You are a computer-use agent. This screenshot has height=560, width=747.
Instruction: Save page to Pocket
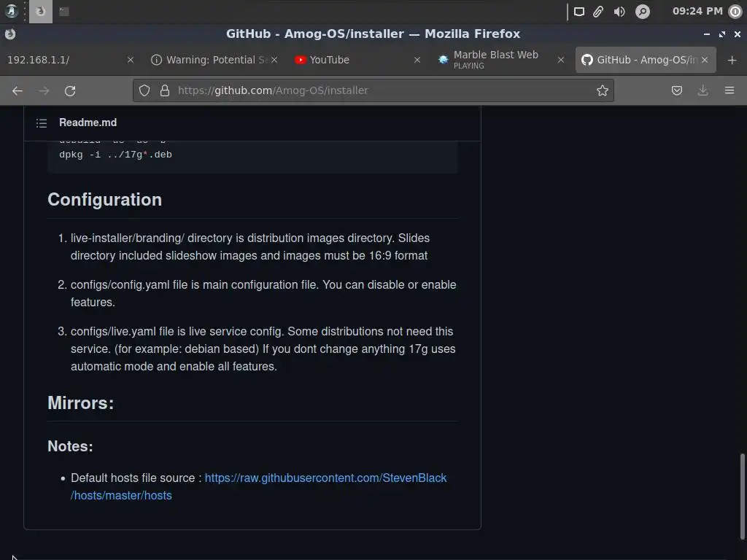point(676,90)
